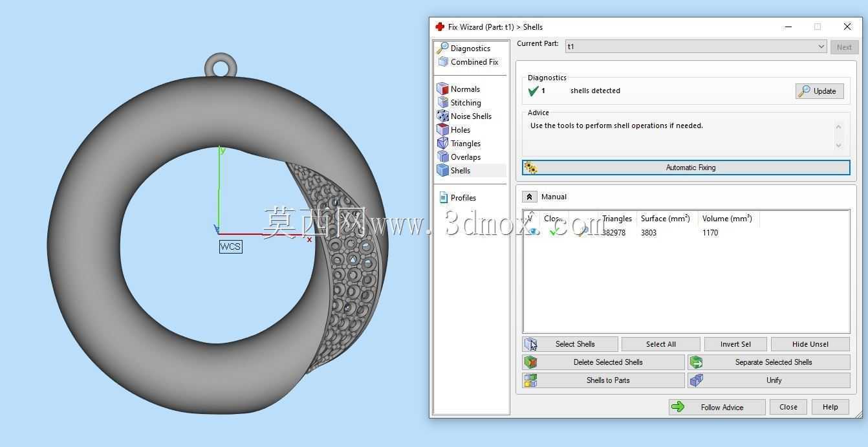The image size is (868, 447).
Task: Click the Advice text about shell operations
Action: pos(616,125)
